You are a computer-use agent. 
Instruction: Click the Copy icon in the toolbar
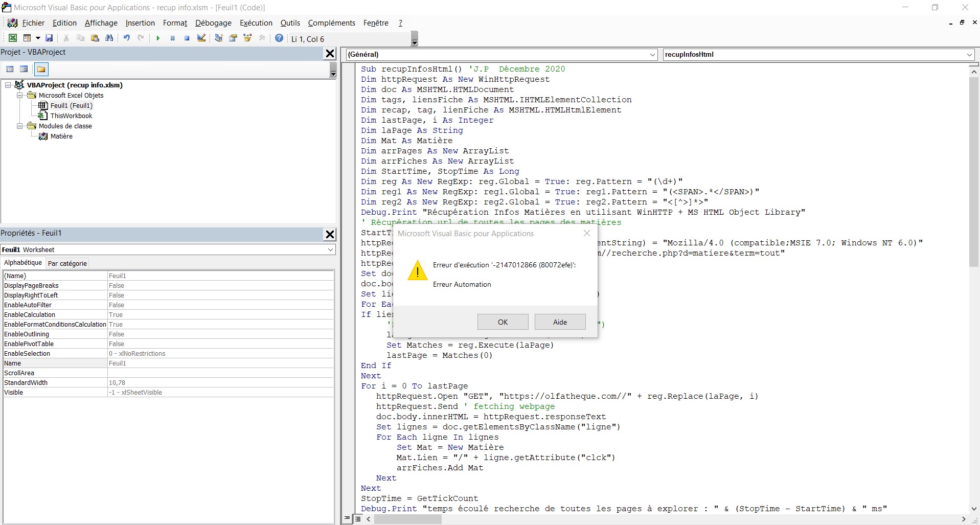coord(80,38)
